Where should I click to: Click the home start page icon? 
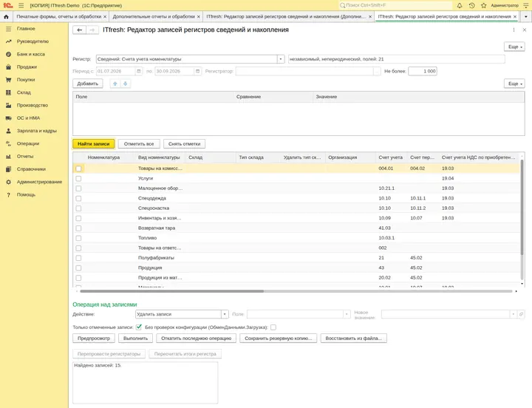(x=6, y=16)
